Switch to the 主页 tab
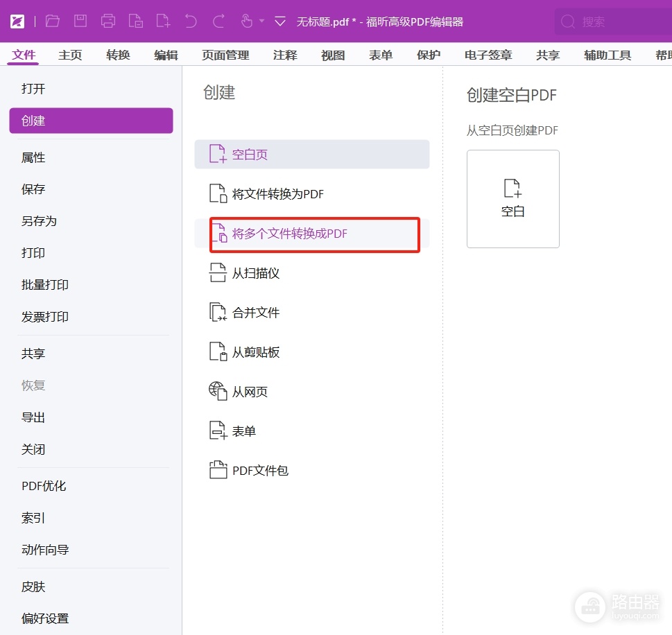Screen dimensions: 672x635 click(70, 55)
